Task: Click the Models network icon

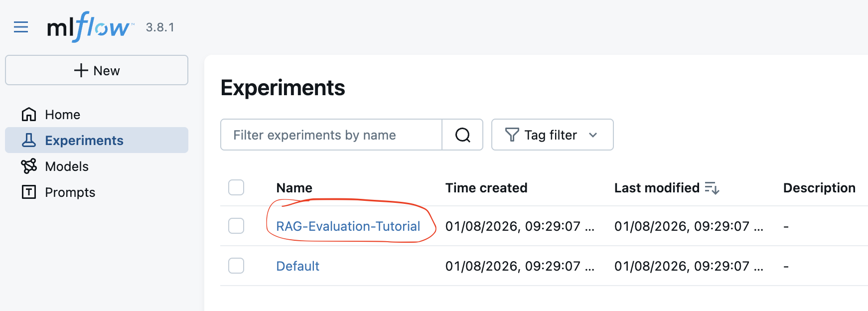Action: (x=29, y=166)
